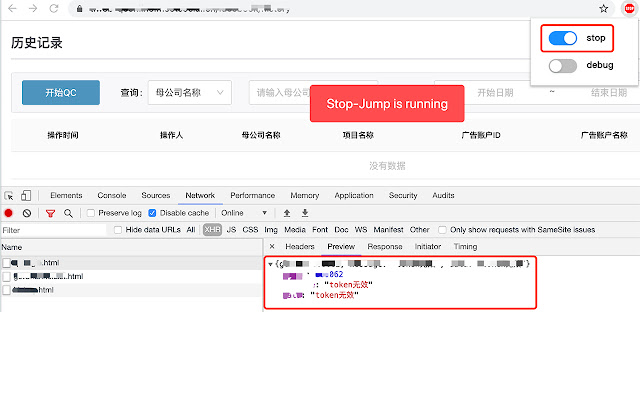Viewport: 640px width, 400px height.
Task: Click the 操作时间 column header
Action: (x=63, y=135)
